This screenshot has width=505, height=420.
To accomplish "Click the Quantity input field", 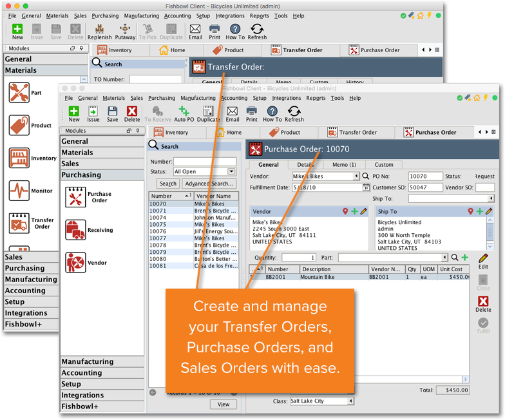I will tap(299, 258).
